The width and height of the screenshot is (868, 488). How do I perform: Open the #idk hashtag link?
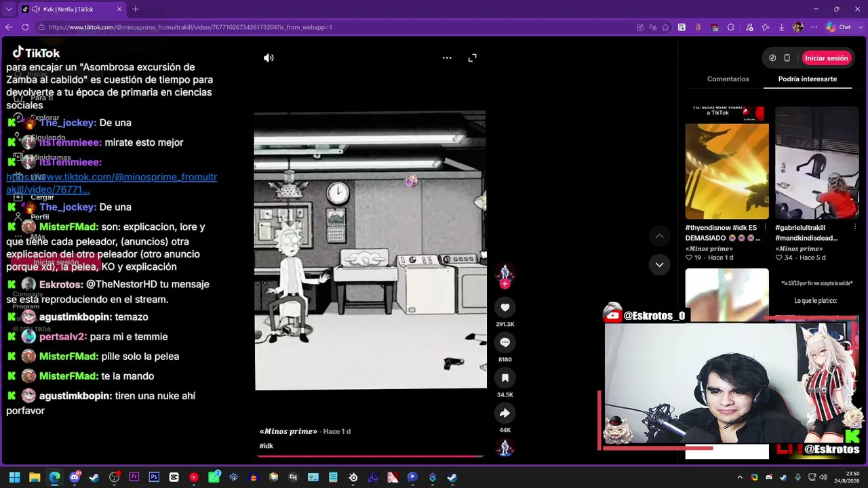(267, 446)
